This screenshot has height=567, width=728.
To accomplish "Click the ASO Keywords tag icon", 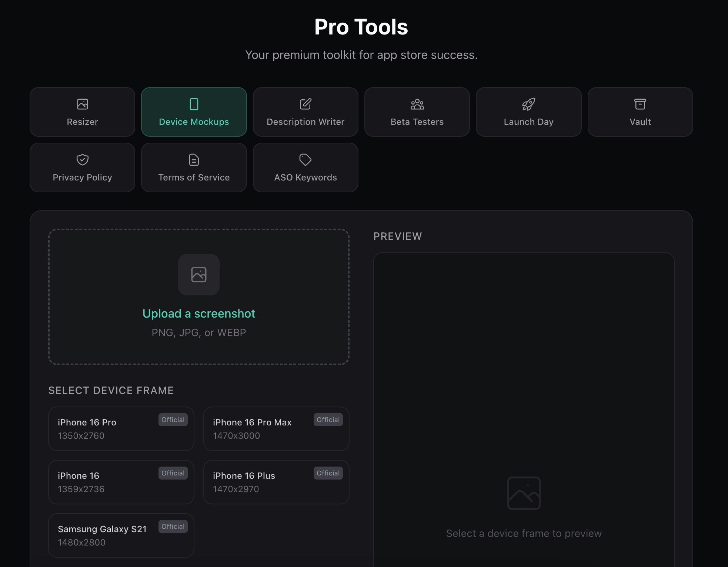I will [305, 160].
